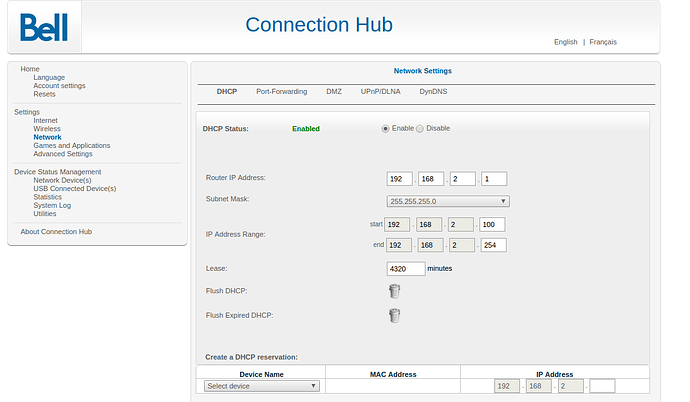This screenshot has height=402, width=690.
Task: Switch language to Français
Action: (603, 42)
